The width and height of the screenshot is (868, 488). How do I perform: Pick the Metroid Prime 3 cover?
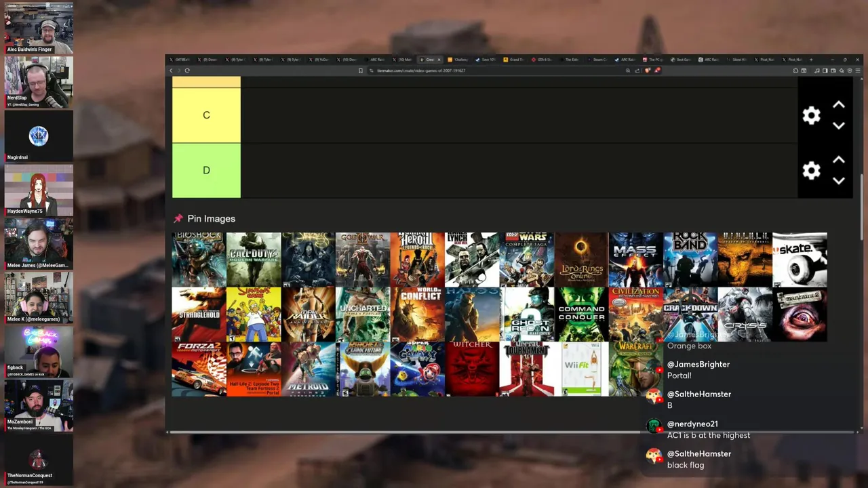(x=308, y=369)
